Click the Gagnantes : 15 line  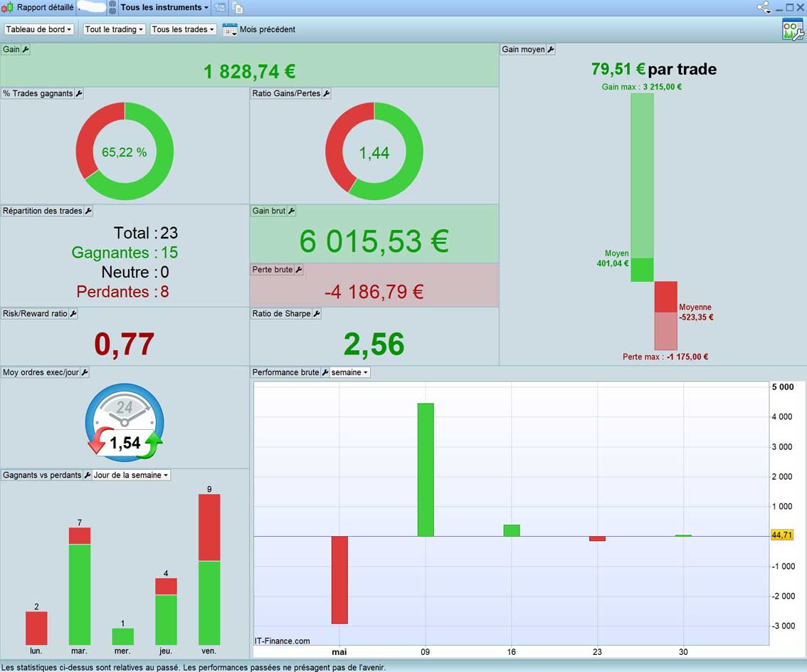point(125,252)
